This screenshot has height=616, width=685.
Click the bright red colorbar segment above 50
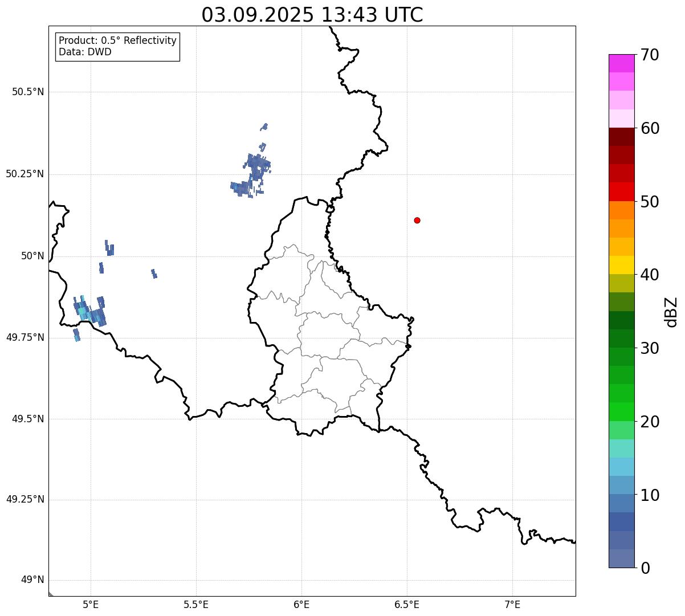(621, 191)
